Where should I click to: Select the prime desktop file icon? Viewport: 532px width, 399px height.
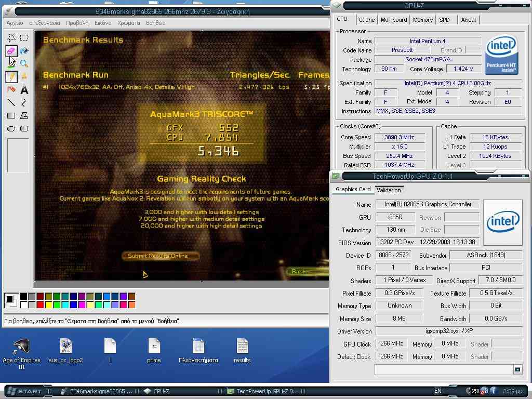click(154, 351)
